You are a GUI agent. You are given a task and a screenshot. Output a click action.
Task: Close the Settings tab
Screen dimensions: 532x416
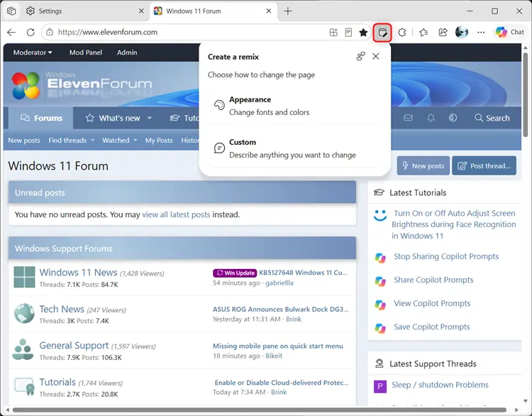point(141,11)
